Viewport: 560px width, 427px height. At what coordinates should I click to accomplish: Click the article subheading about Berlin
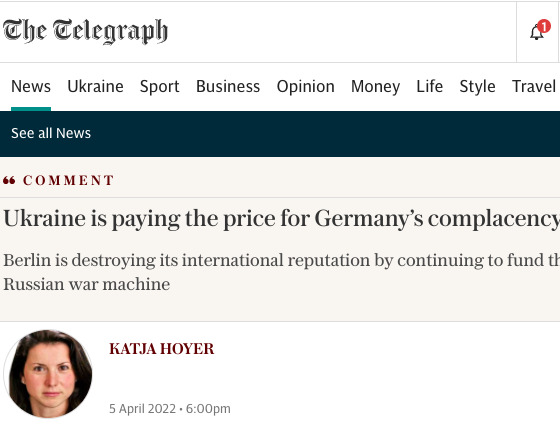tap(281, 272)
